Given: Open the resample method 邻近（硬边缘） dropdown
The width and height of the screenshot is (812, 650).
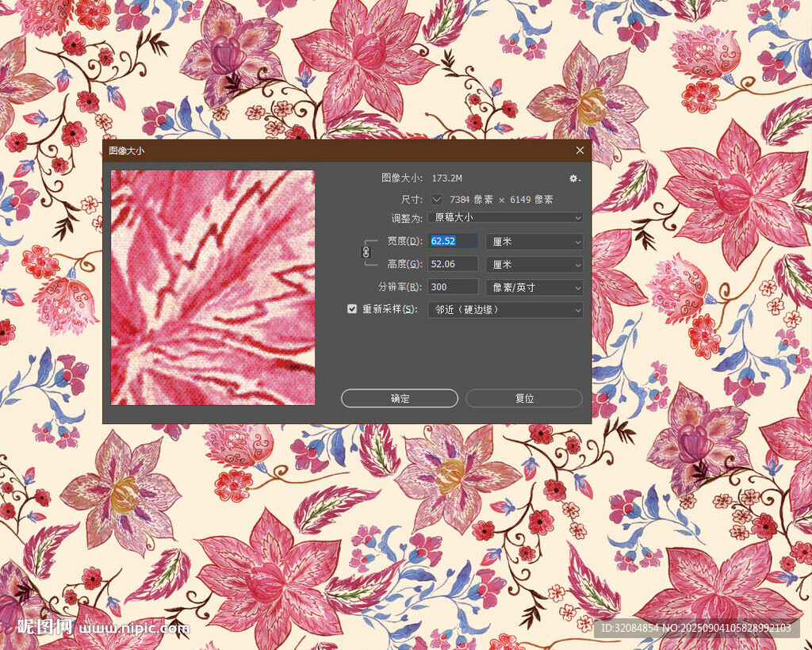Looking at the screenshot, I should [505, 309].
